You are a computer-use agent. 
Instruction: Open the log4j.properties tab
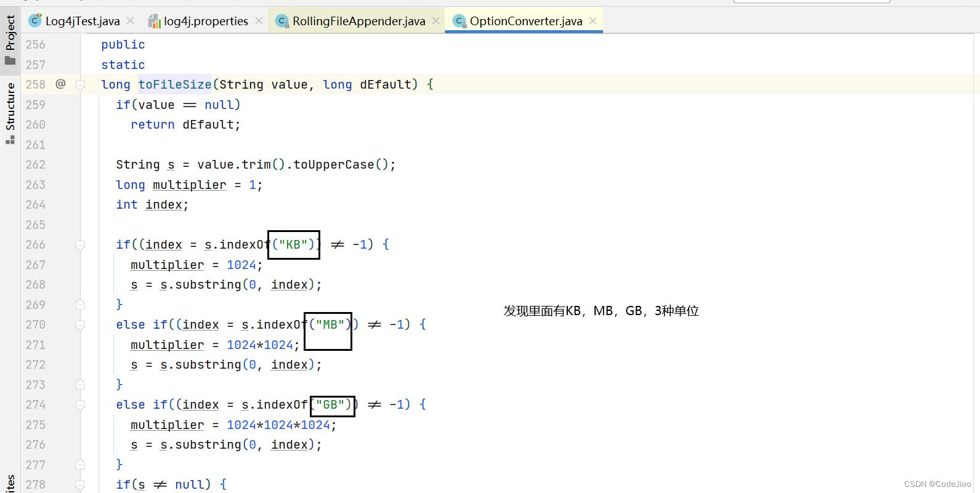[x=206, y=21]
